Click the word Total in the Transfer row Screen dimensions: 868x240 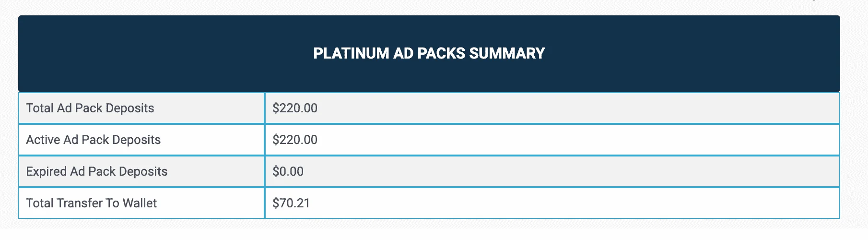(40, 203)
